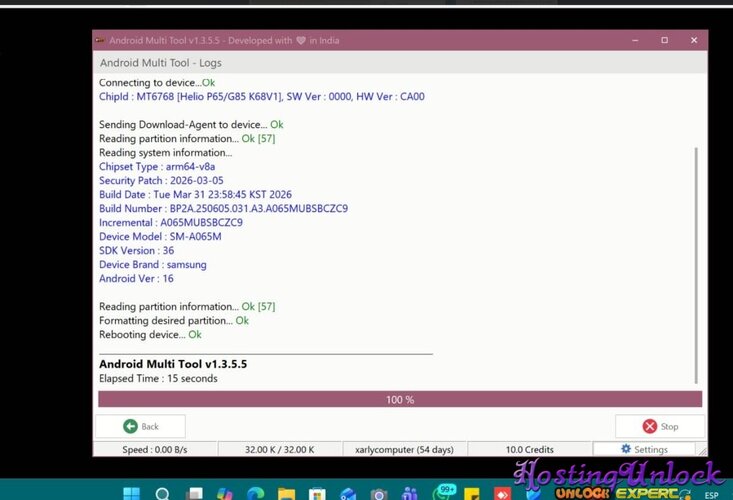Click 'Sending Download-Agent to device' line

(x=191, y=125)
